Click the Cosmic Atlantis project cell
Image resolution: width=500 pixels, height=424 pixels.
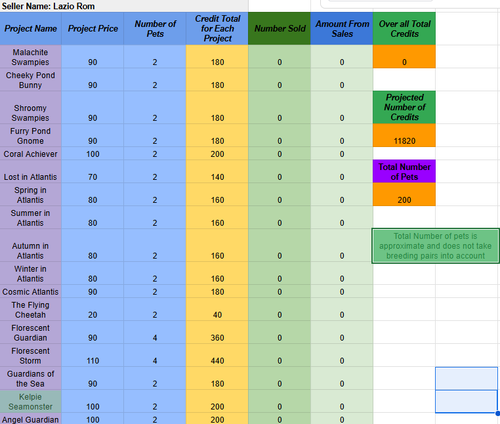31,291
